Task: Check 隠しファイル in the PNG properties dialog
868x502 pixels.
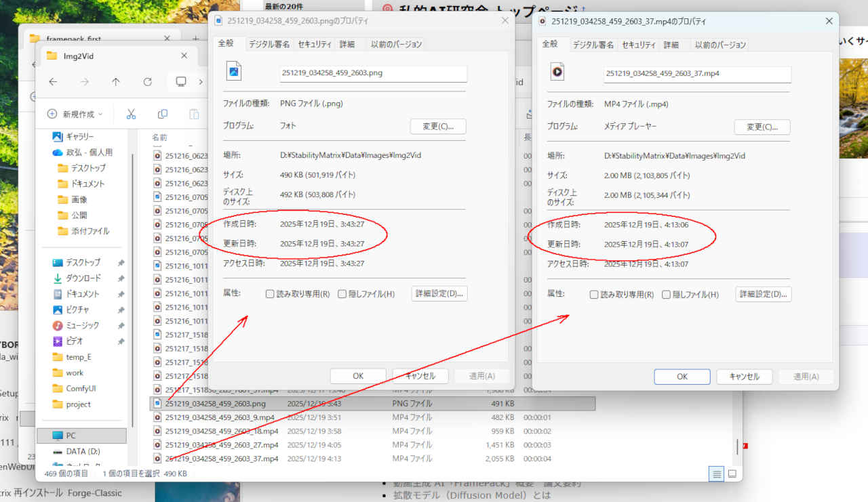Action: pyautogui.click(x=342, y=294)
